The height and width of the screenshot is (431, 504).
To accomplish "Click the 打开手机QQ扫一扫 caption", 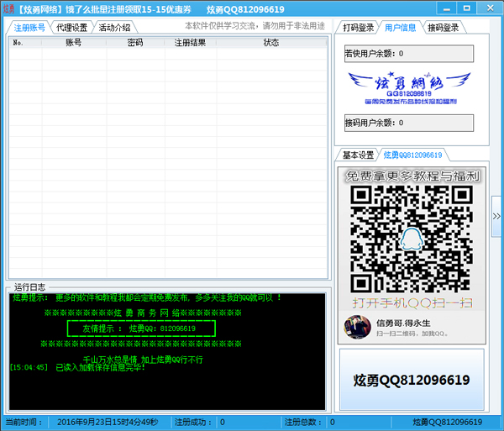I will [x=412, y=302].
